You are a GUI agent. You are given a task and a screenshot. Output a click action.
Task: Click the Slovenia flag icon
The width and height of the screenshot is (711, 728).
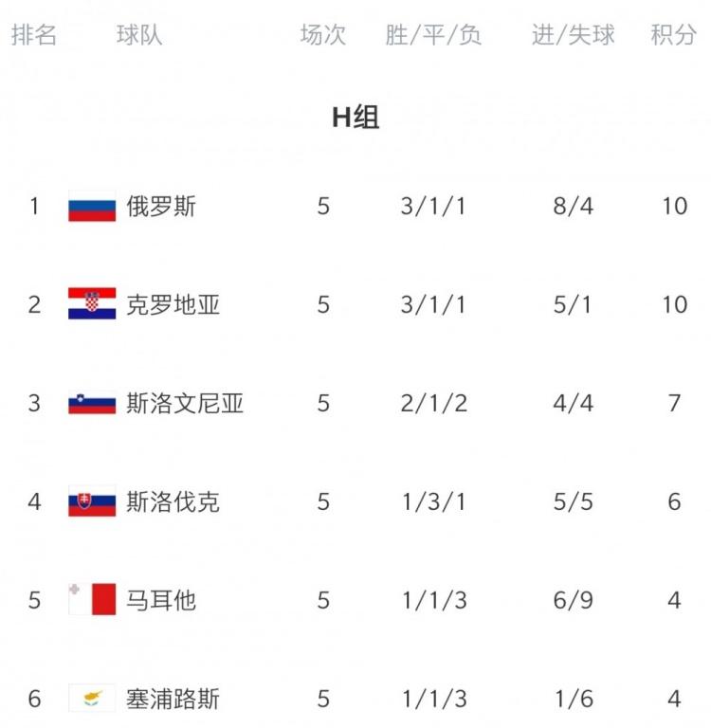click(92, 403)
